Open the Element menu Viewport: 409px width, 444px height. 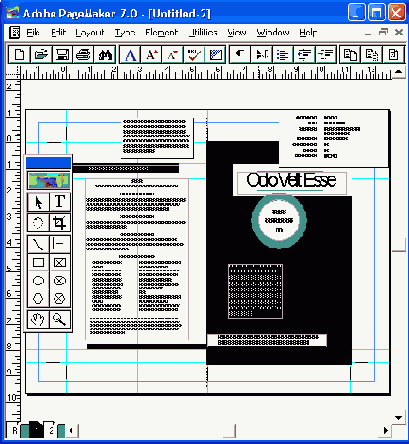coord(161,32)
